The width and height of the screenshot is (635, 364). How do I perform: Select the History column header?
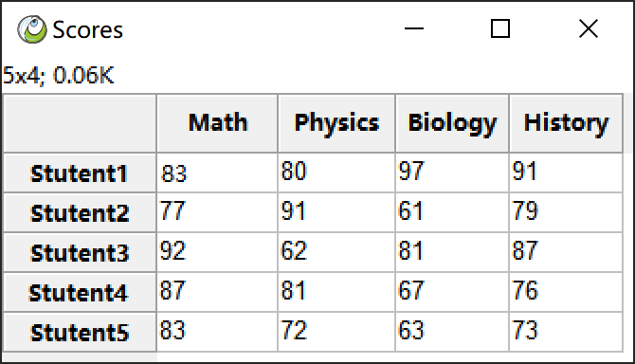point(566,123)
